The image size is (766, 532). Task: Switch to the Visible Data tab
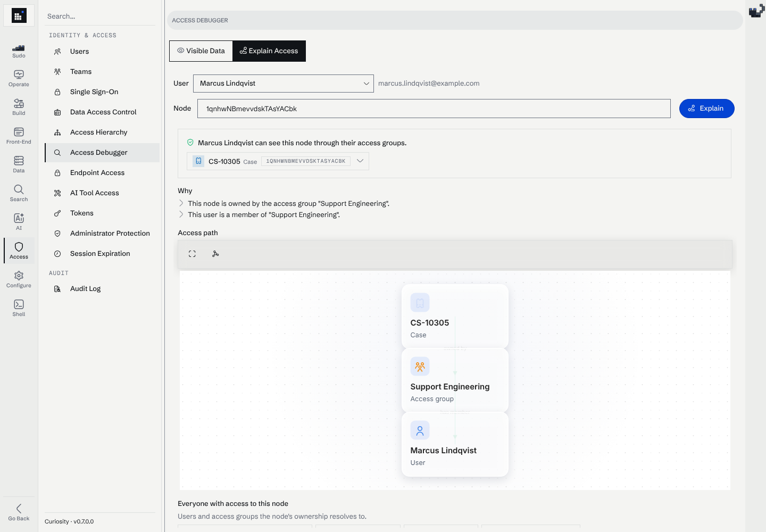(x=201, y=51)
